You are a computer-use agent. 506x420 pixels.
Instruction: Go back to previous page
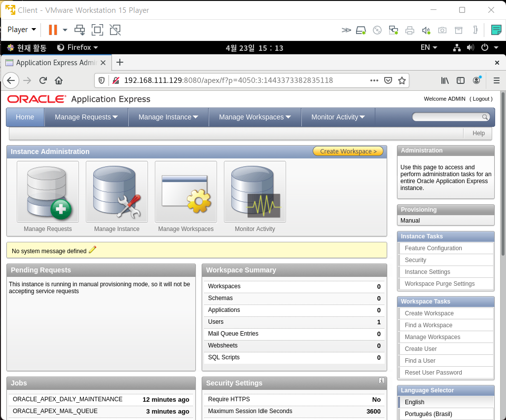11,80
